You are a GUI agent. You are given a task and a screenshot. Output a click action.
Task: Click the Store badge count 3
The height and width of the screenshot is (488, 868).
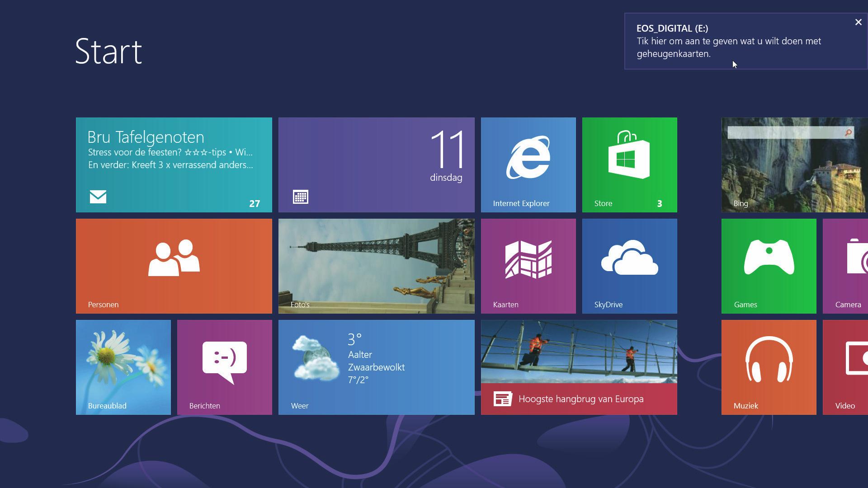pyautogui.click(x=660, y=204)
